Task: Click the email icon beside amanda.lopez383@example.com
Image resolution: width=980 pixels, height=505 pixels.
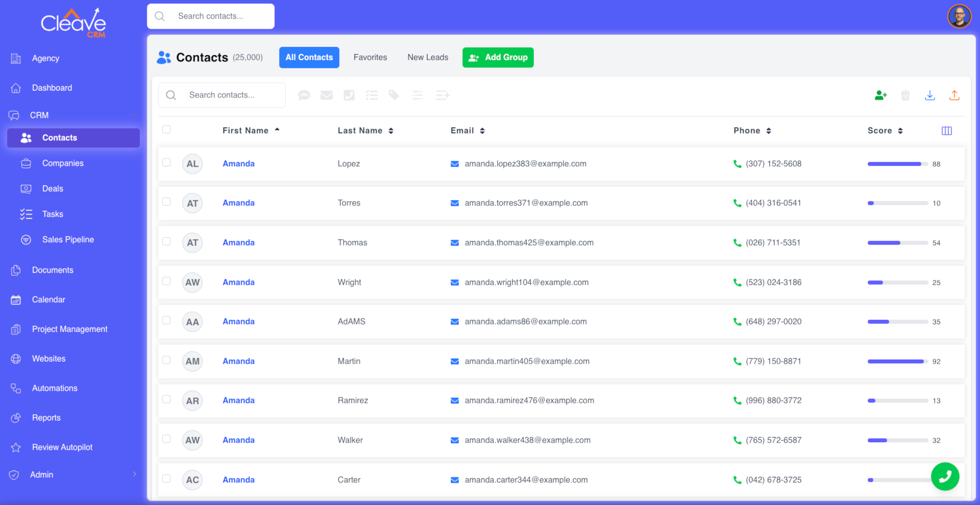Action: (454, 164)
